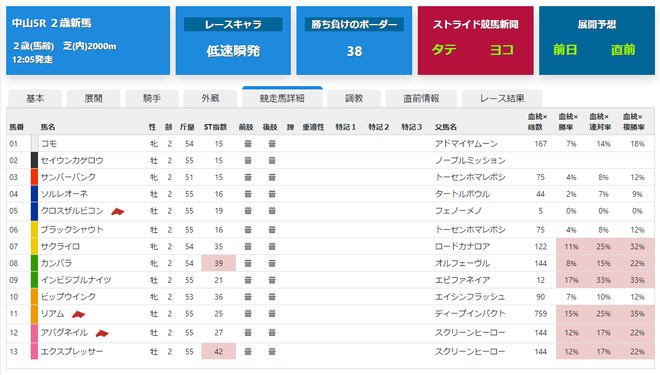Click the horse name カンパラ
The height and width of the screenshot is (375, 660).
point(56,263)
